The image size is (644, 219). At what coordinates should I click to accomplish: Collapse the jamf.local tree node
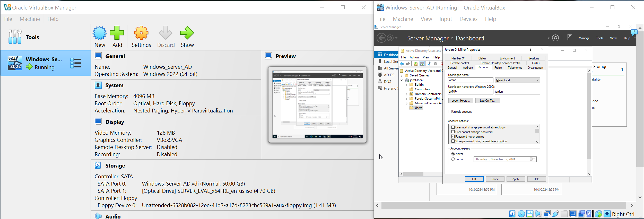pos(402,80)
